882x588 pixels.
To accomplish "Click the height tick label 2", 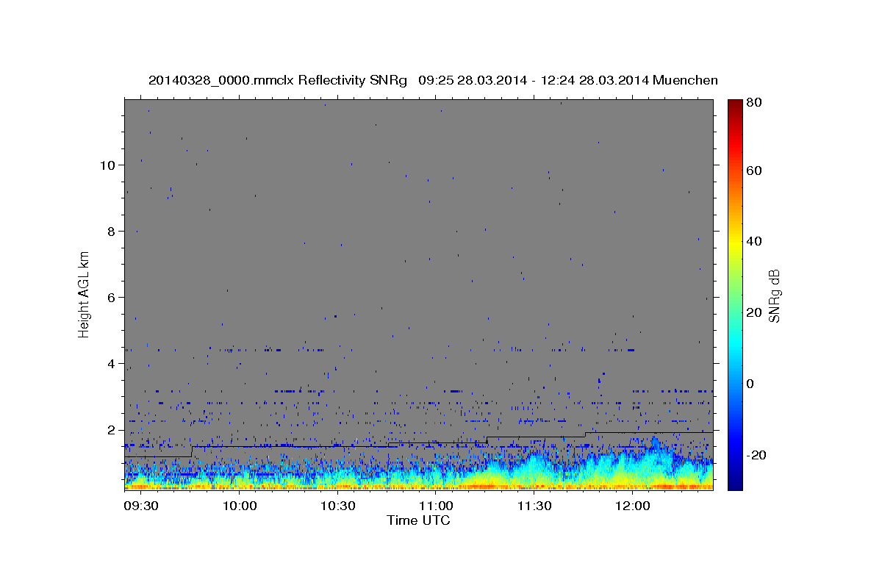I will (111, 429).
